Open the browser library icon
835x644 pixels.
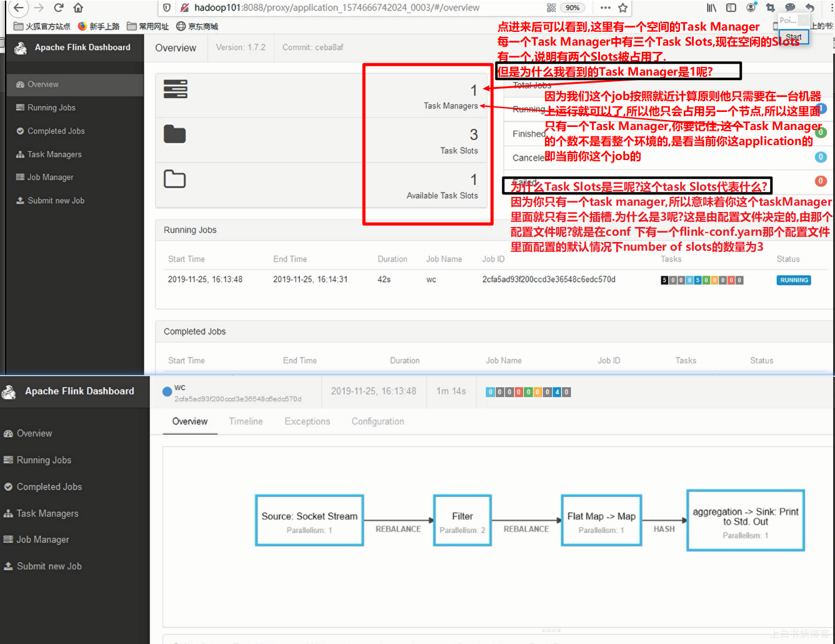tap(712, 8)
